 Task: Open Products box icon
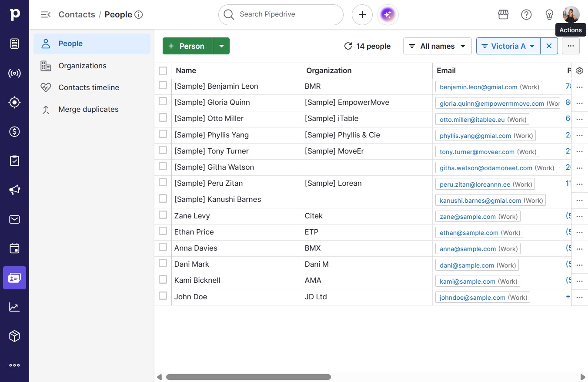[x=14, y=336]
